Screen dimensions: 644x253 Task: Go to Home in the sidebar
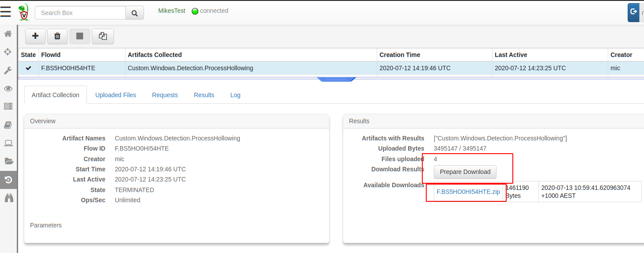8,34
